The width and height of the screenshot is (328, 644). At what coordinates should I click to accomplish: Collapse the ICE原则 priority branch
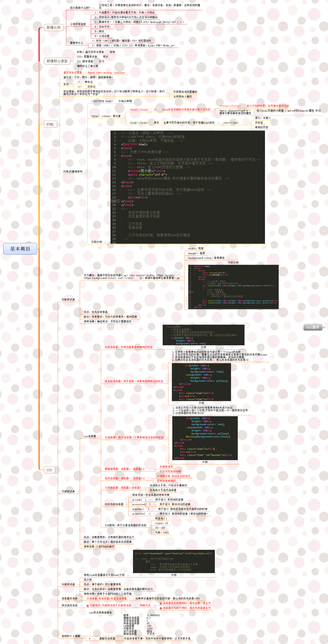150,525
